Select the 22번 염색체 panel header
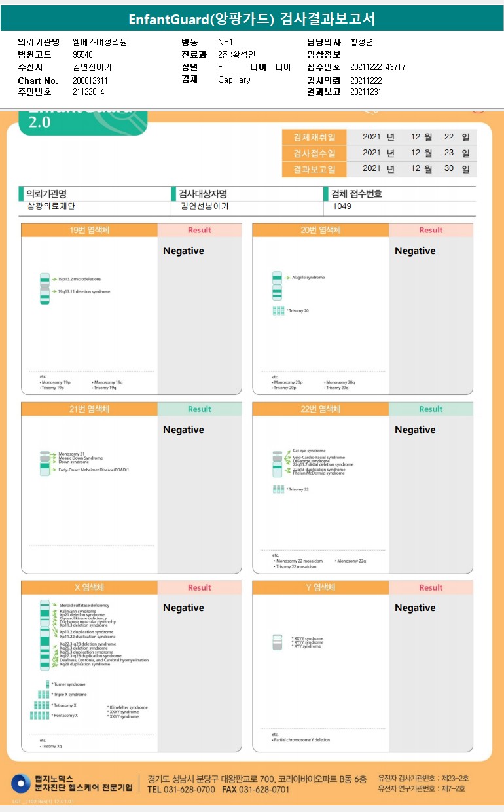Screen dimensions: 504x812 coord(321,409)
